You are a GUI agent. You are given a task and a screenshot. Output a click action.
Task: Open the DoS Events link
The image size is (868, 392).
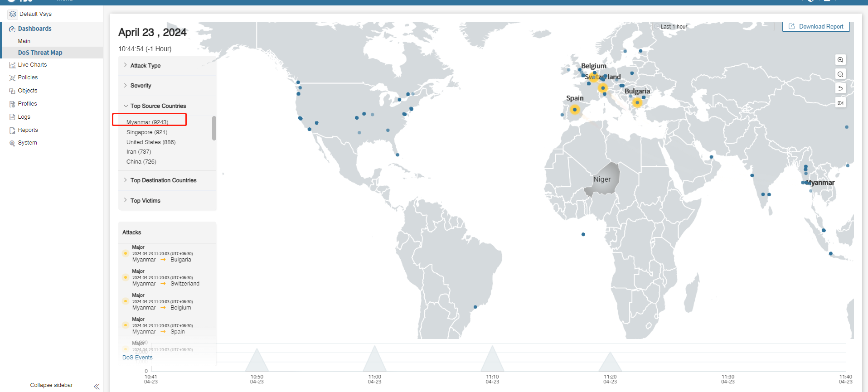tap(137, 358)
